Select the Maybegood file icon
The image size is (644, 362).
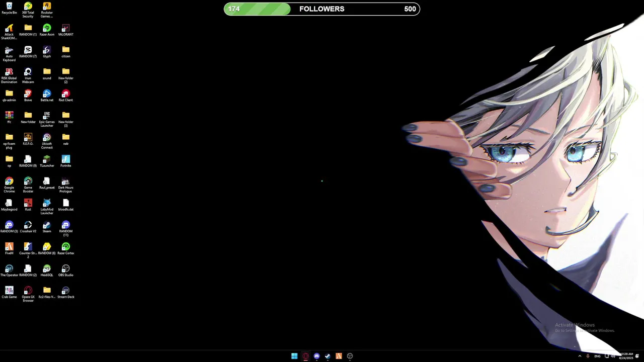9,205
